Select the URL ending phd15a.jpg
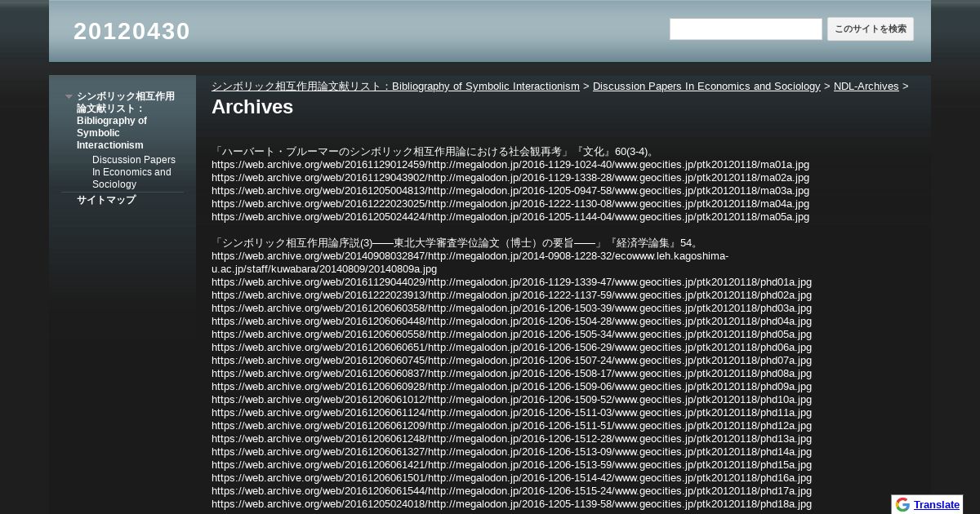Viewport: 980px width, 514px height. (x=512, y=465)
